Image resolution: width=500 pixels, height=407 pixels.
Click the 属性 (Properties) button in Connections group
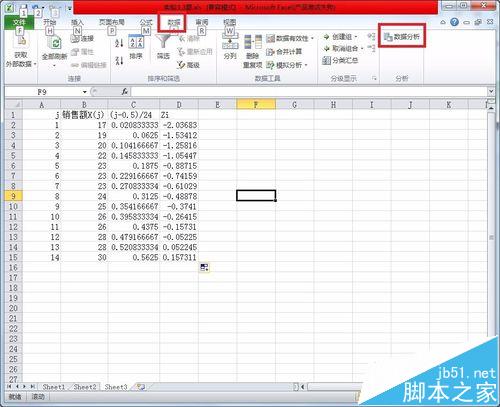click(x=82, y=52)
